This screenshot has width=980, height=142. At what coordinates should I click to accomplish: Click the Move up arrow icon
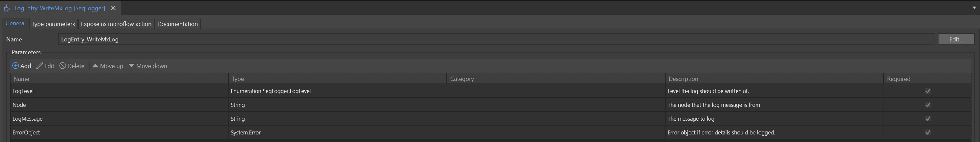[95, 66]
